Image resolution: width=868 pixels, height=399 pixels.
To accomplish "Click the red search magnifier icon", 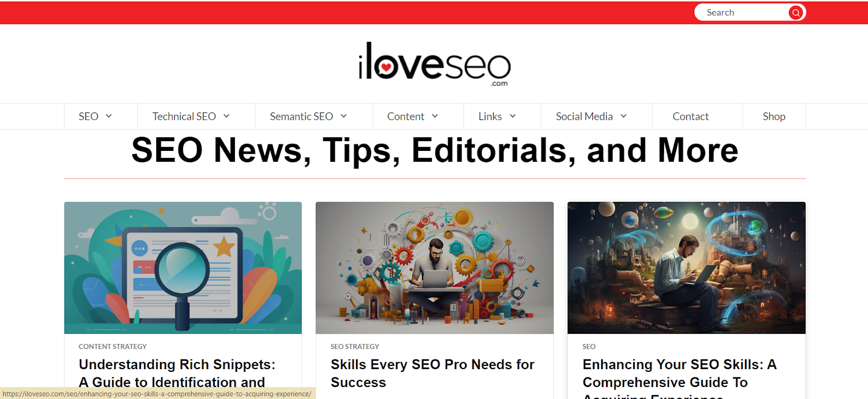I will (795, 12).
